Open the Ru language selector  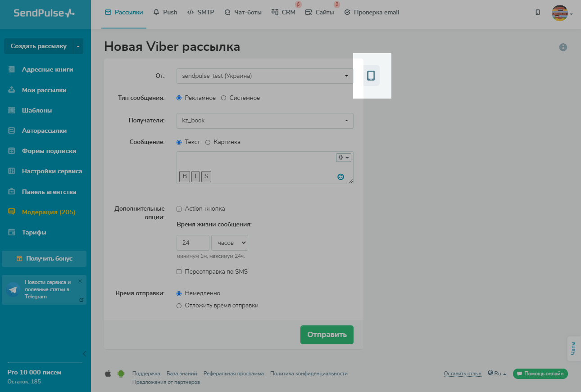click(497, 374)
